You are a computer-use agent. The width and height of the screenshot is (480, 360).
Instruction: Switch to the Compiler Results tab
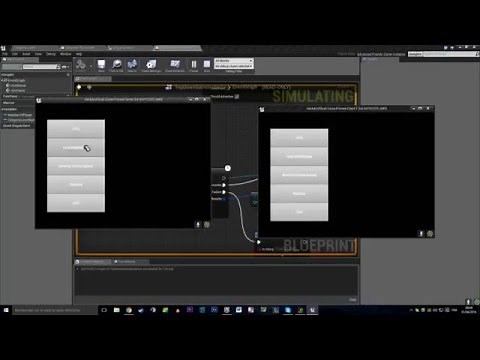[x=92, y=262]
